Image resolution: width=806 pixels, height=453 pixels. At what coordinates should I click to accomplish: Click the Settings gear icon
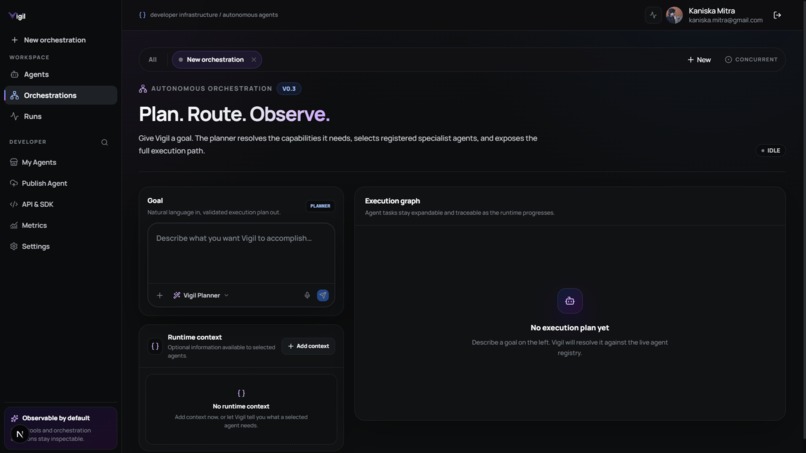(14, 247)
